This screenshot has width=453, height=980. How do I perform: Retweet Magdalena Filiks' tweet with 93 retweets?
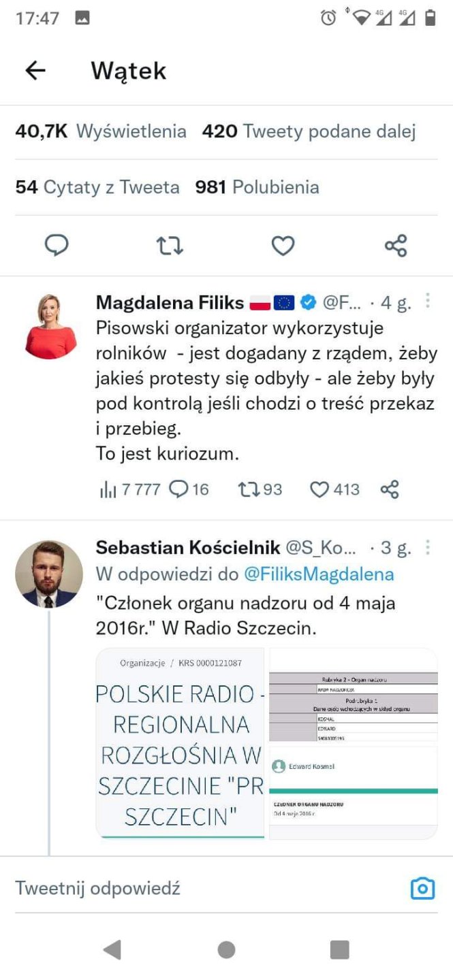pyautogui.click(x=260, y=489)
